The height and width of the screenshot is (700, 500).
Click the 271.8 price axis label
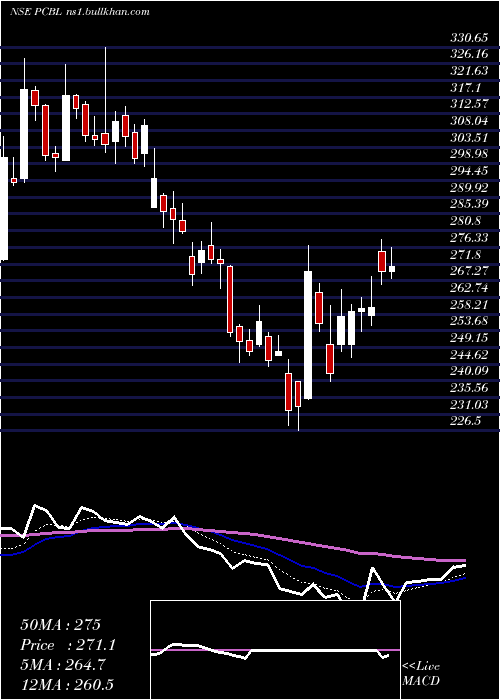click(x=465, y=254)
